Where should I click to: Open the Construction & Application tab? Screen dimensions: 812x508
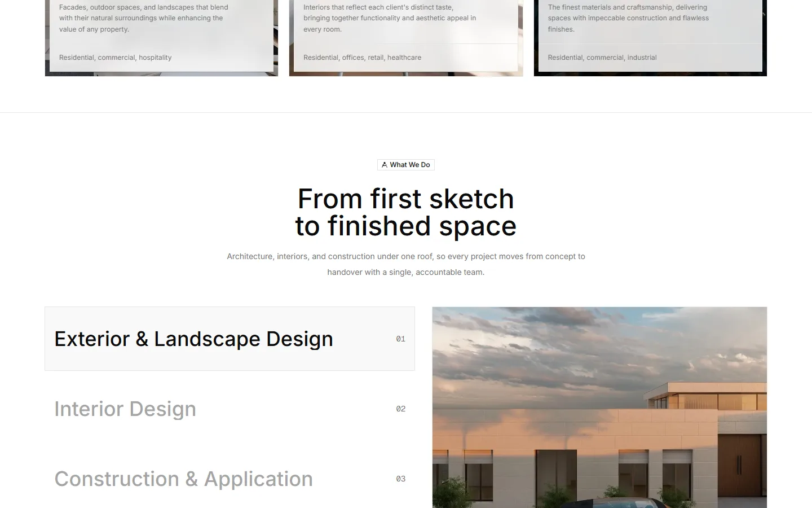point(230,479)
